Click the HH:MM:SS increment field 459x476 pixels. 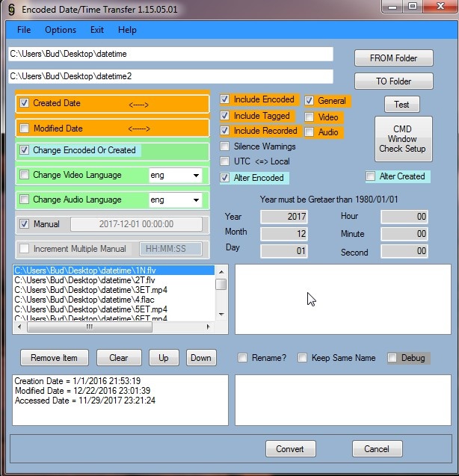pos(170,249)
